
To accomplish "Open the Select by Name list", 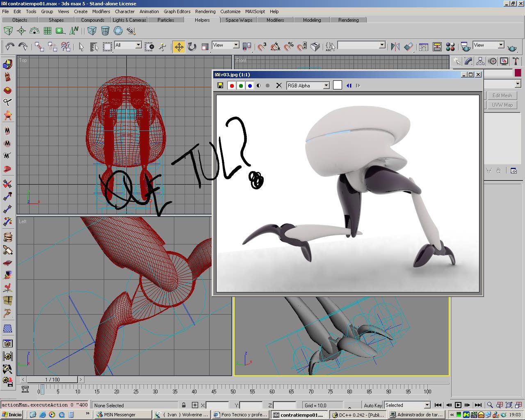I will click(94, 47).
